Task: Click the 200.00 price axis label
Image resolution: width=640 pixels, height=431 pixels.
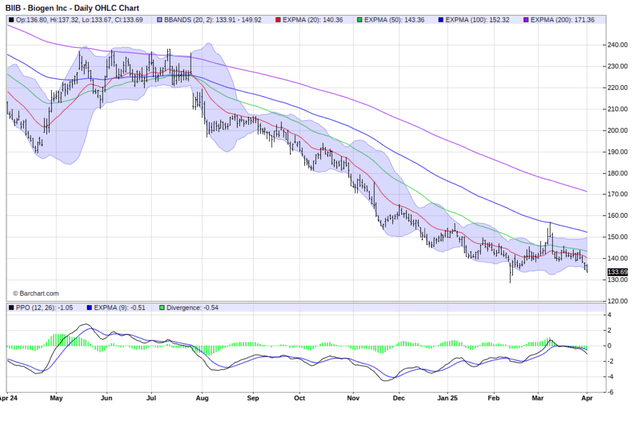Action: (618, 131)
